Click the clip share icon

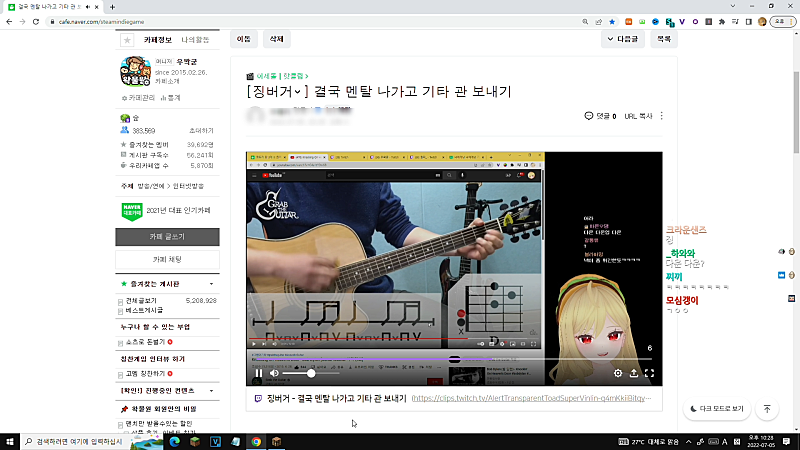coord(634,373)
